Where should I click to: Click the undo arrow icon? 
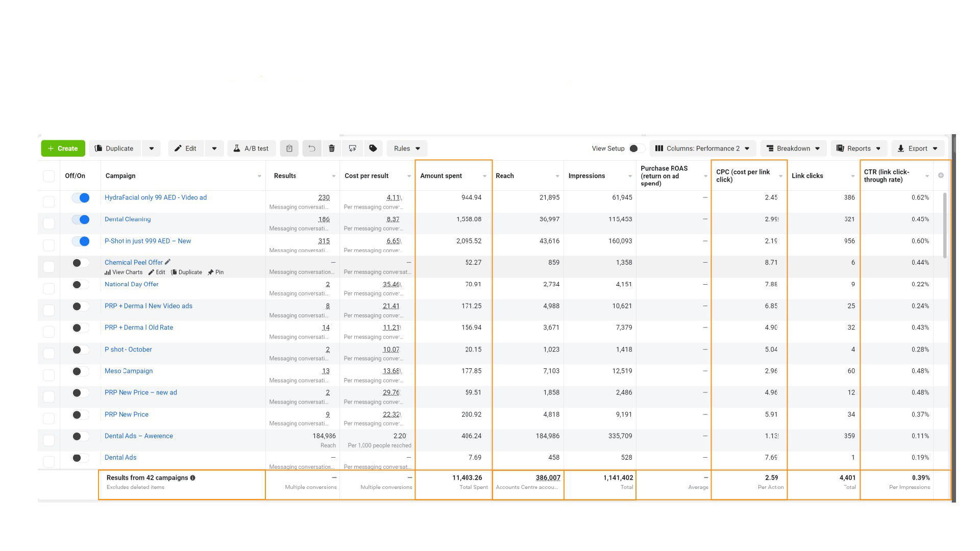[311, 148]
